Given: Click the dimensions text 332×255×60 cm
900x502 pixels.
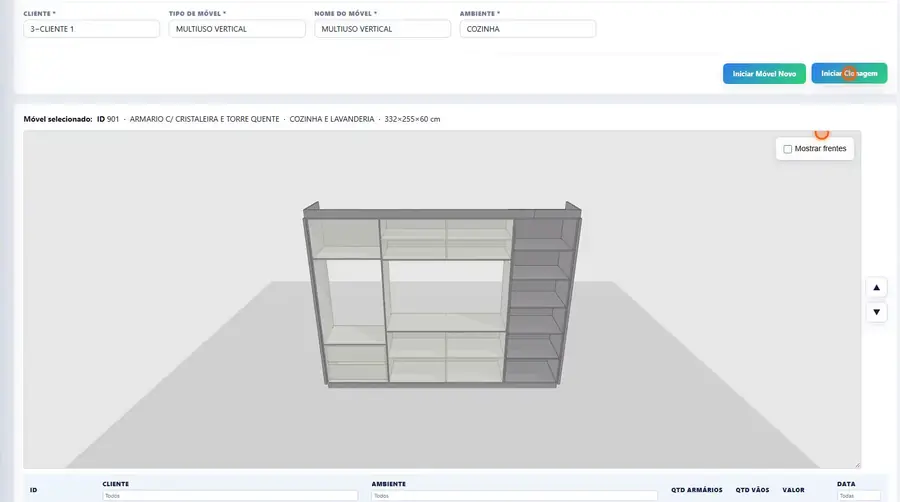Looking at the screenshot, I should (x=412, y=119).
